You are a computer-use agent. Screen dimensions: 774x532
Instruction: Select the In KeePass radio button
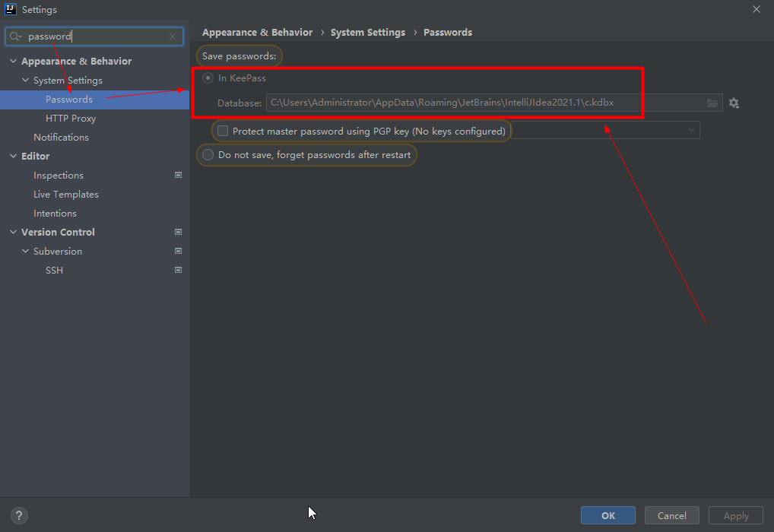click(208, 78)
